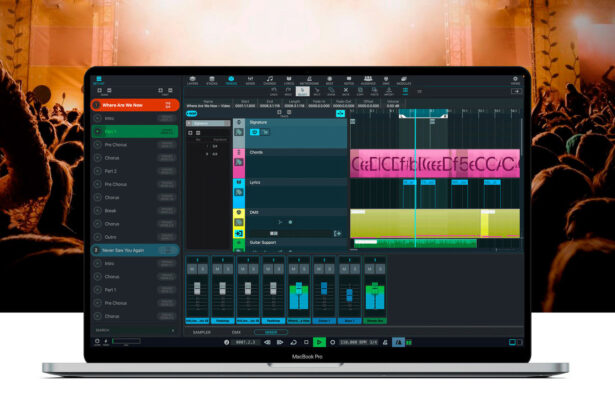This screenshot has height=410, width=615.
Task: Select the Split tool
Action: [317, 92]
